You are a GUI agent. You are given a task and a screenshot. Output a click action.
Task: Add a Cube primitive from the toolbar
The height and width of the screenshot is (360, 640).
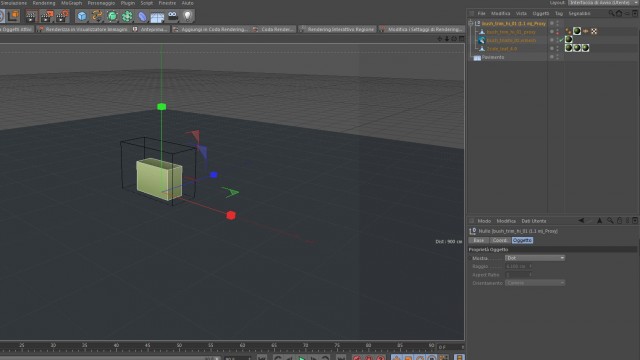(82, 16)
